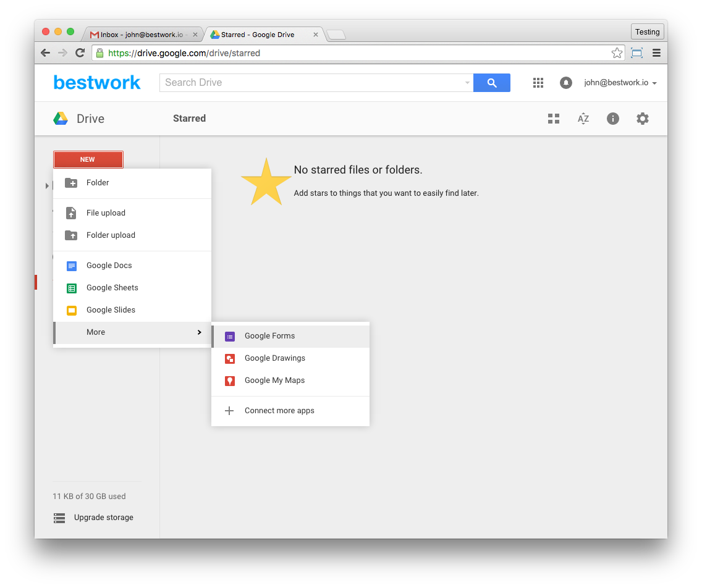
Task: Click the blue search magnifier button
Action: pyautogui.click(x=491, y=83)
